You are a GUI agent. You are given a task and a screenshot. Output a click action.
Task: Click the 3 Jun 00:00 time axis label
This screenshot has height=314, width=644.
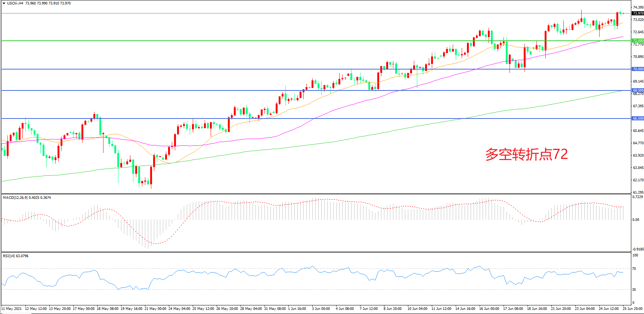point(321,309)
